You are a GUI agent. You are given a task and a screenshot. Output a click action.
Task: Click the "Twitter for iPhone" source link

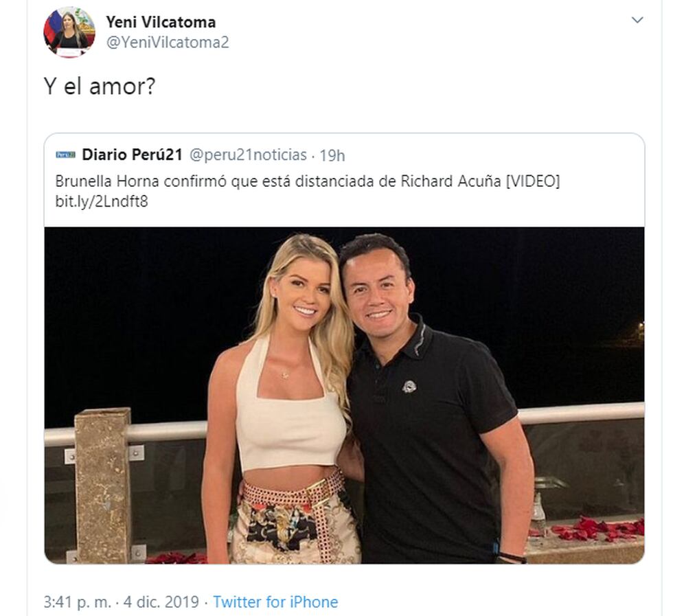point(275,602)
